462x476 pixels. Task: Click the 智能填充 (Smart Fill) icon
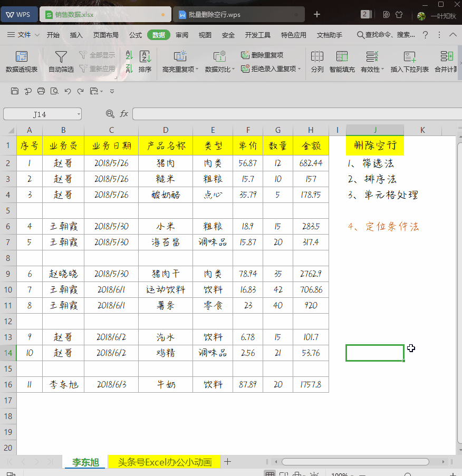(341, 60)
